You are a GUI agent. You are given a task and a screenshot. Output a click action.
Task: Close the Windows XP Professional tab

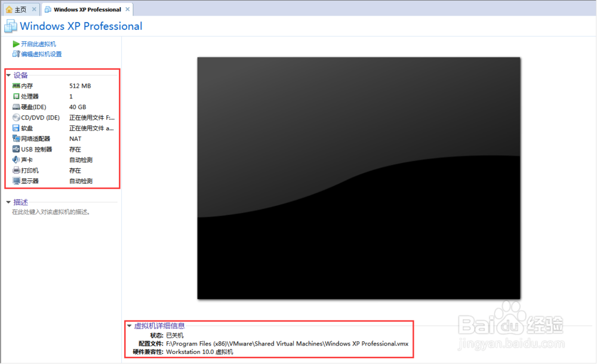128,9
